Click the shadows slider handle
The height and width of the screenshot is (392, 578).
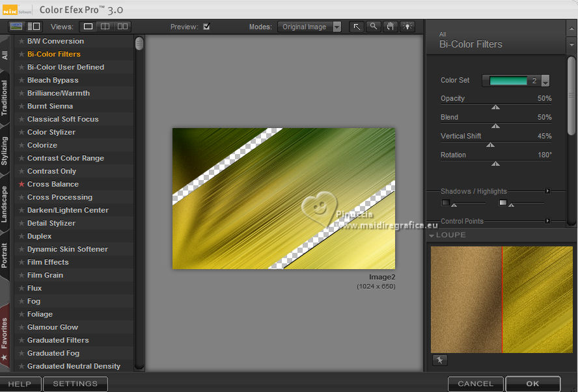(454, 205)
